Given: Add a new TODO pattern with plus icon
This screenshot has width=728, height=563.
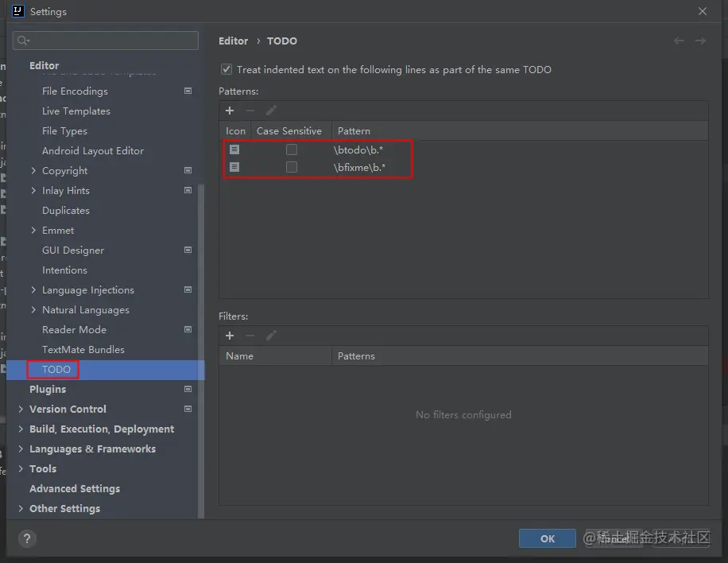Looking at the screenshot, I should click(230, 111).
